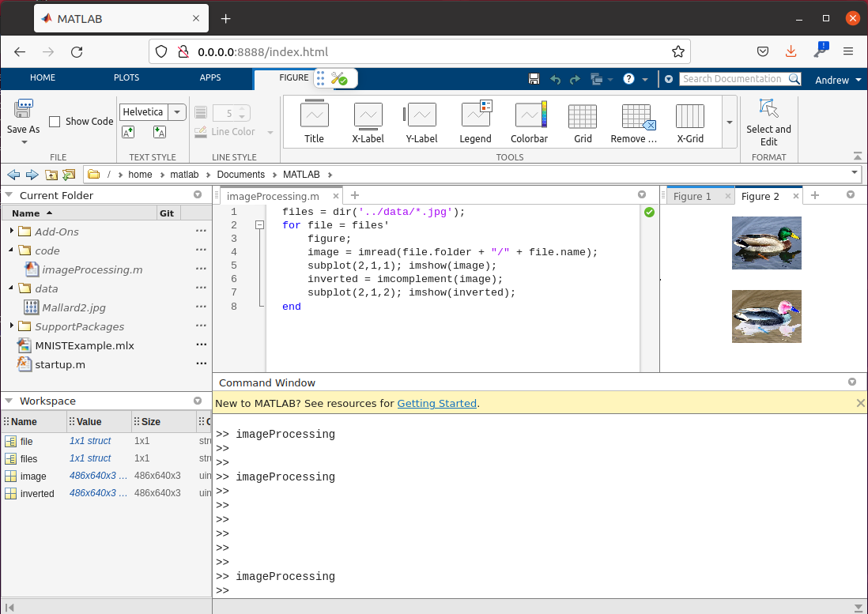Enable the Show Code checkbox
Screen dimensions: 868x614
coord(54,121)
